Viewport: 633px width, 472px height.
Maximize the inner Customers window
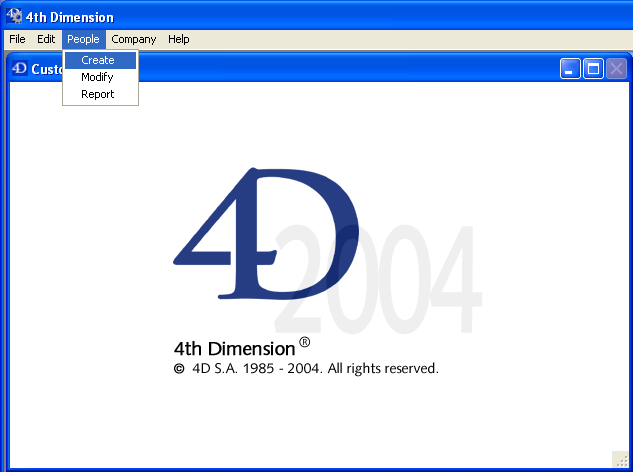pos(593,69)
